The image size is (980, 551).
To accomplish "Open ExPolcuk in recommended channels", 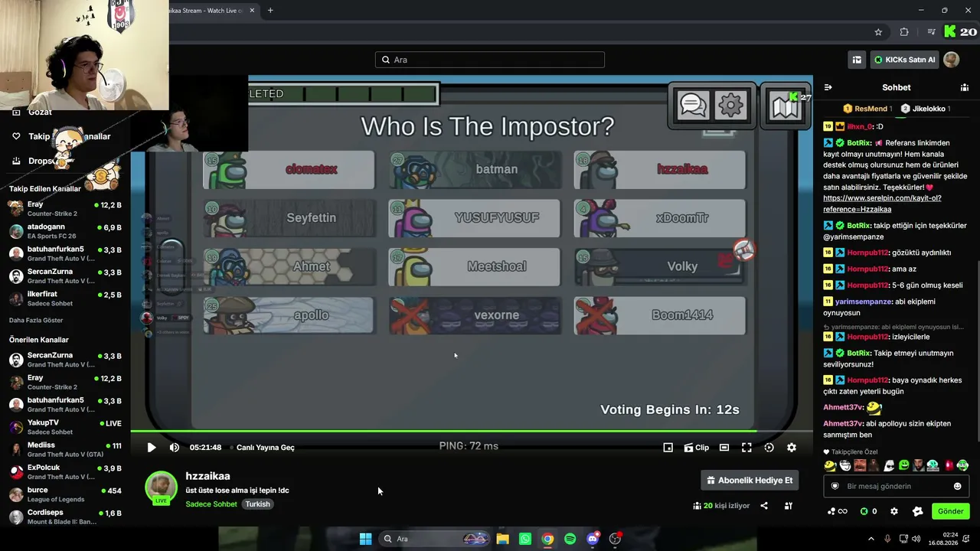I will point(64,472).
